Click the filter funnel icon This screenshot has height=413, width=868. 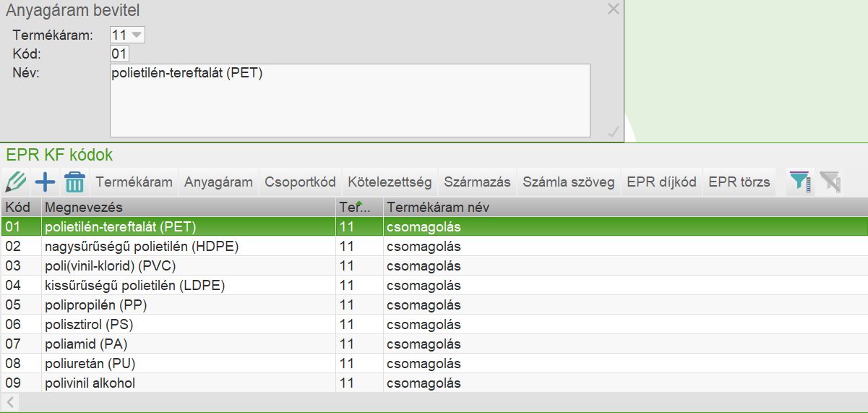(800, 182)
